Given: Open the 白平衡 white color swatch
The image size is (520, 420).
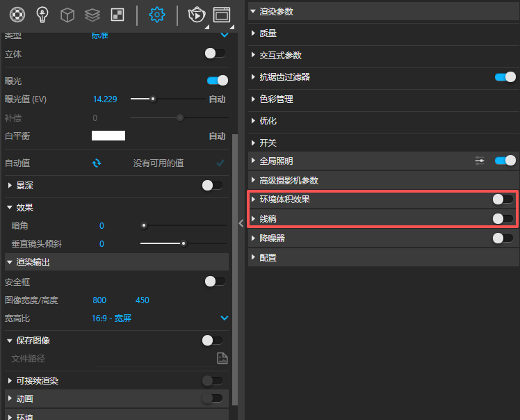Looking at the screenshot, I should coord(108,136).
